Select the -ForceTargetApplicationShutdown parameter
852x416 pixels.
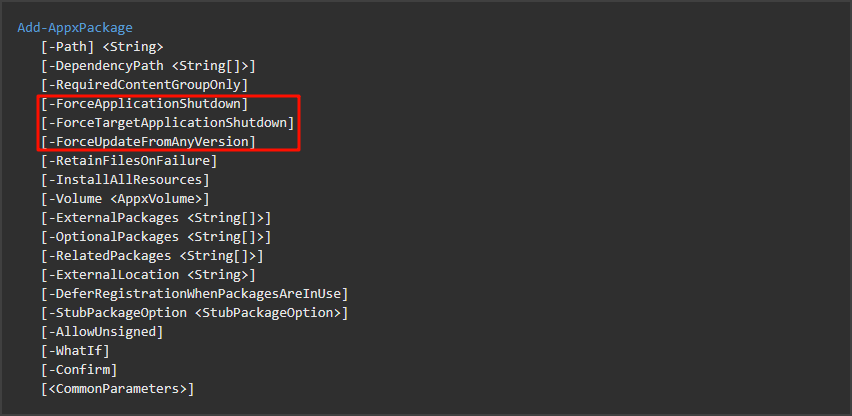tap(168, 123)
